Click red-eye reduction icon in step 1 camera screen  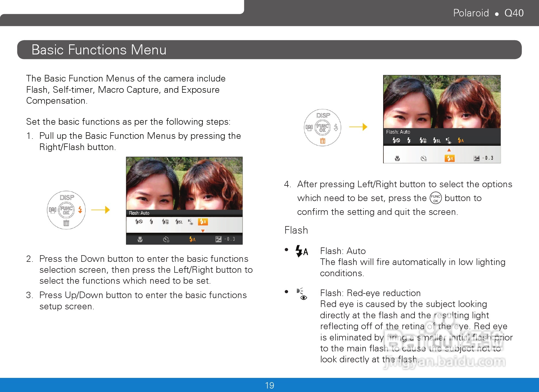click(190, 222)
